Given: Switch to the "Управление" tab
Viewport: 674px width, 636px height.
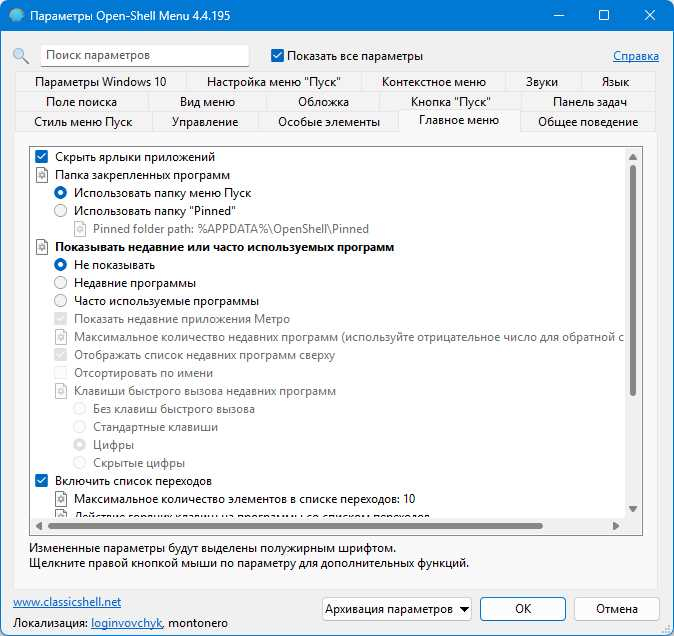Looking at the screenshot, I should [x=205, y=122].
